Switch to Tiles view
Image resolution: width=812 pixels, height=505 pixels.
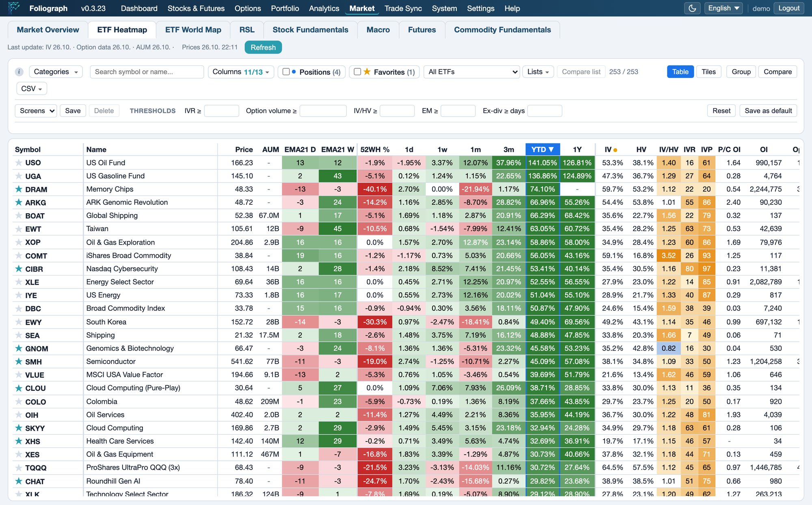(x=708, y=72)
